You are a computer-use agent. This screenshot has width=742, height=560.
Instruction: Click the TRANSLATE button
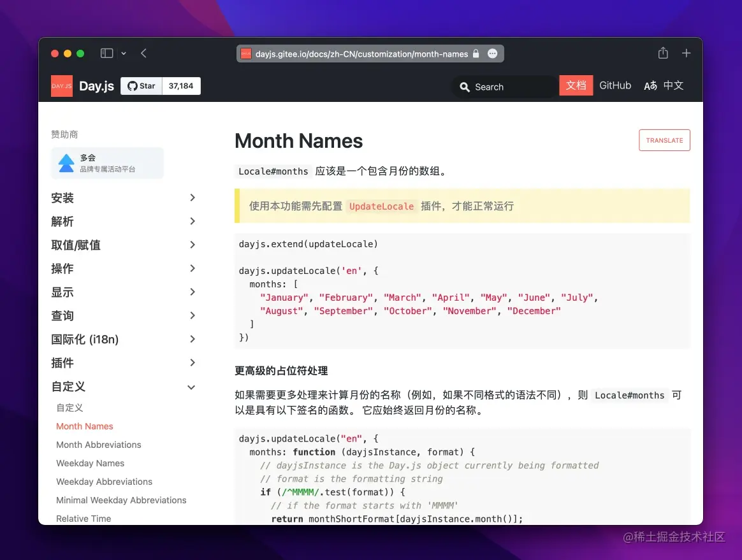[664, 140]
